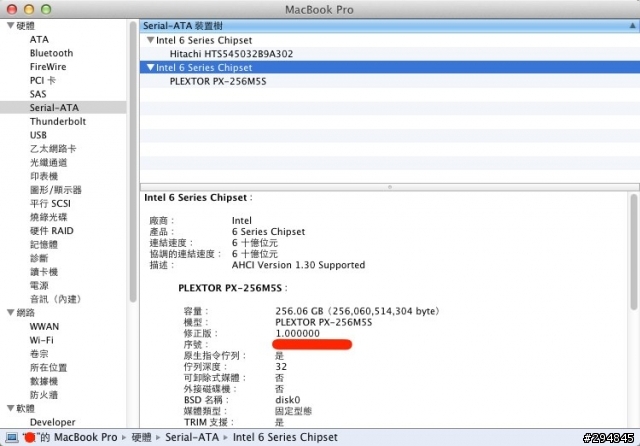Open 音訊 (內建) category
Image resolution: width=640 pixels, height=446 pixels.
click(x=55, y=299)
